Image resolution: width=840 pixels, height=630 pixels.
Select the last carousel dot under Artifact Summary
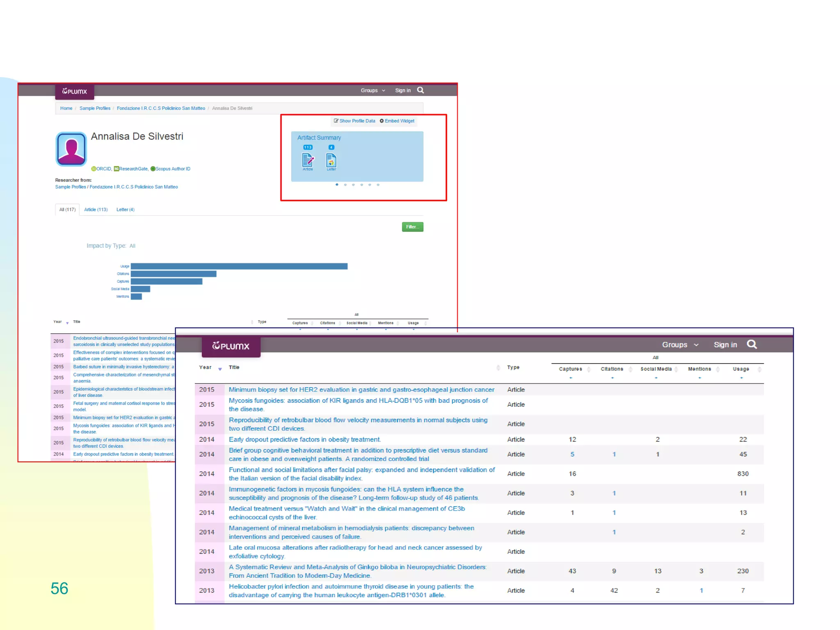[378, 185]
